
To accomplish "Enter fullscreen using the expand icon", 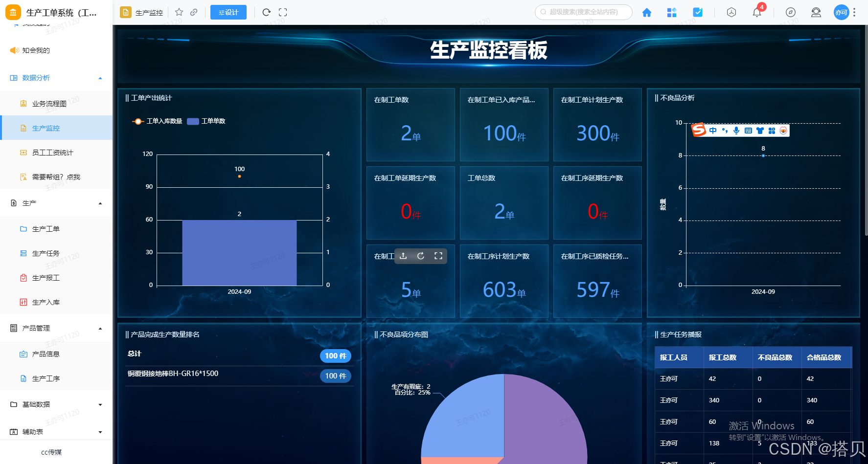I will coord(283,12).
